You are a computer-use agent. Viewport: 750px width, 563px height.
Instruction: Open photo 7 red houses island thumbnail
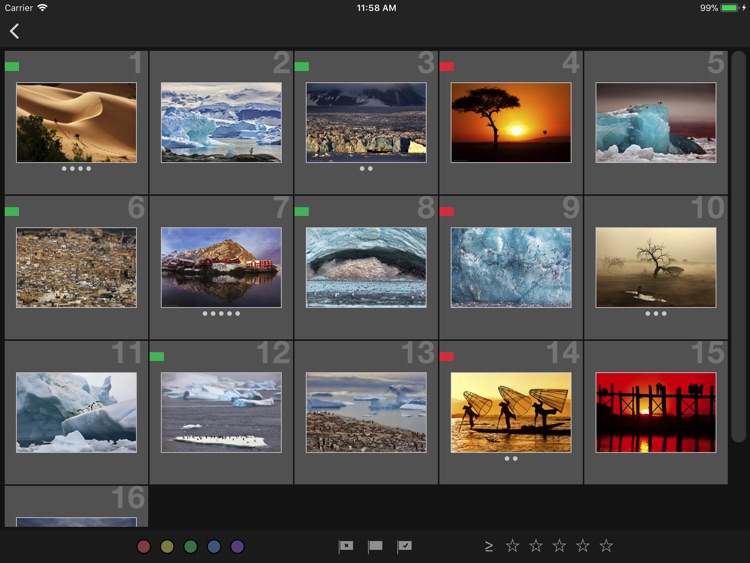[x=221, y=267]
